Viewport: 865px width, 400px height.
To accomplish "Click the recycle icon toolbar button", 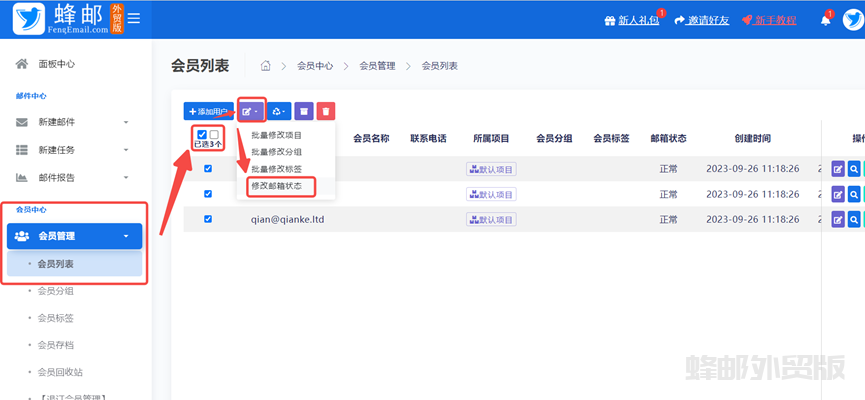I will pyautogui.click(x=279, y=111).
